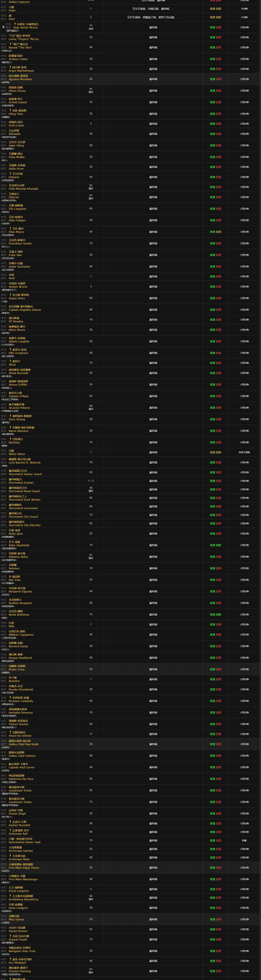Open the Billibub Cogspinner NPC link
This screenshot has height=980, width=261.
[21, 635]
